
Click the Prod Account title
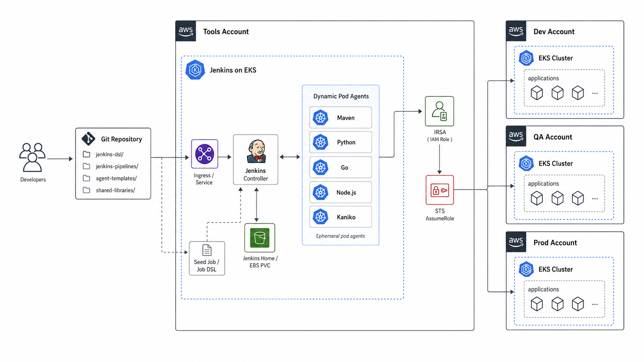[x=555, y=243]
